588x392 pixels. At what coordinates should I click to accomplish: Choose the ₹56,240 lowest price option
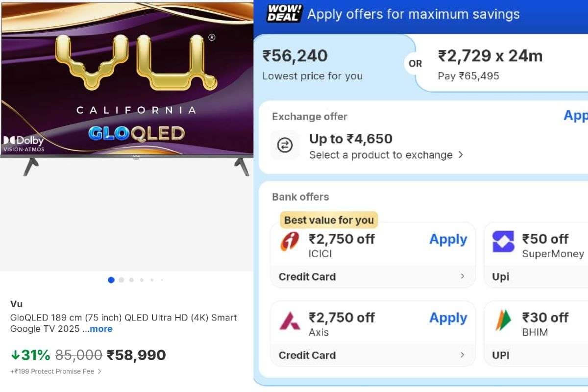point(312,64)
